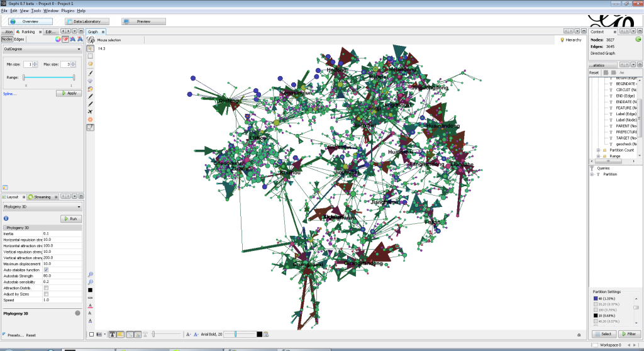The image size is (644, 351).
Task: Increase Max size stepper value
Action: (73, 63)
